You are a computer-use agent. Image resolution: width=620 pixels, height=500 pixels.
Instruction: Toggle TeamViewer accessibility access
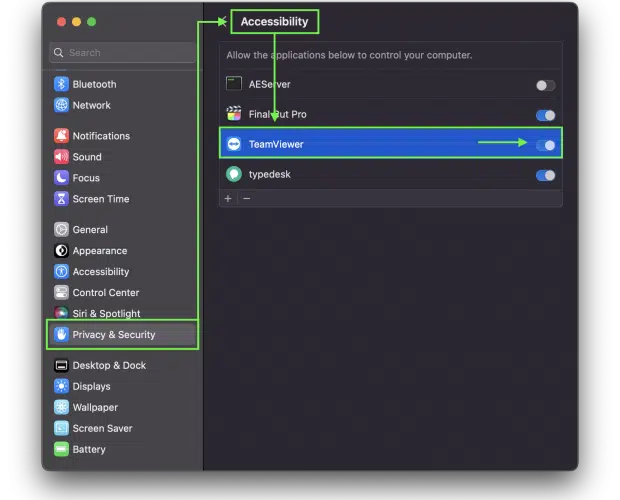[546, 145]
